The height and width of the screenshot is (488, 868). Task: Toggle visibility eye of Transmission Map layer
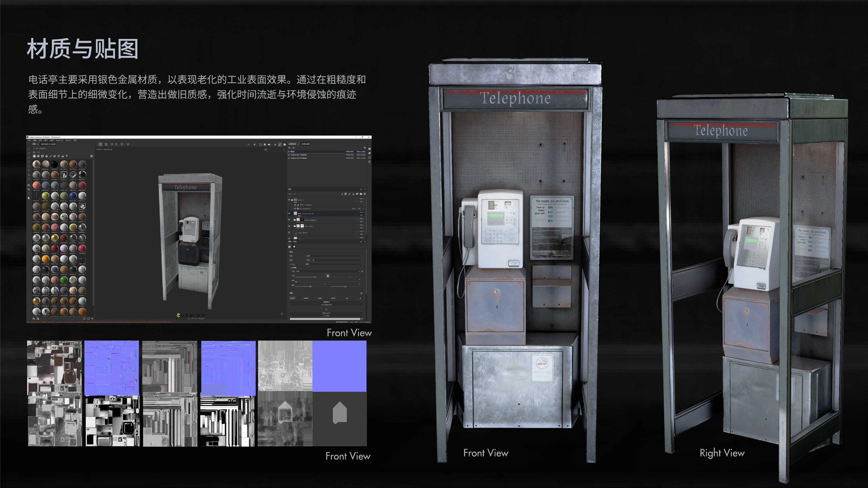pos(289,213)
